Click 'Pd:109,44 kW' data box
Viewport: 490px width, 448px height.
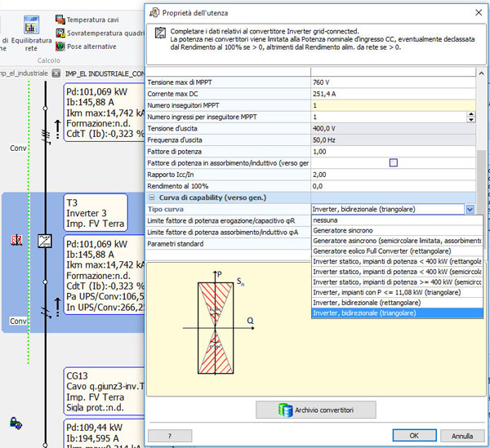tap(104, 434)
